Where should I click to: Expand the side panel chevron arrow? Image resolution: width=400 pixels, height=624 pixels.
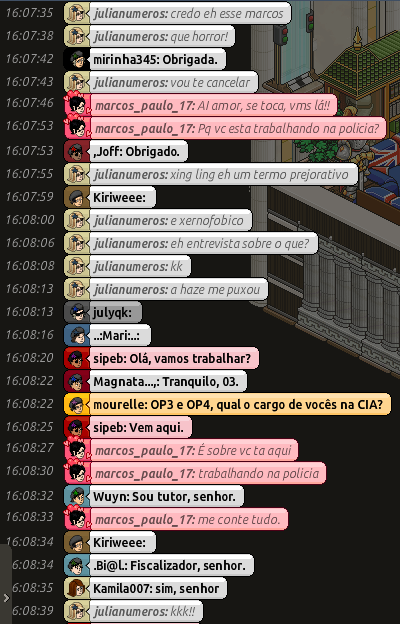6,597
